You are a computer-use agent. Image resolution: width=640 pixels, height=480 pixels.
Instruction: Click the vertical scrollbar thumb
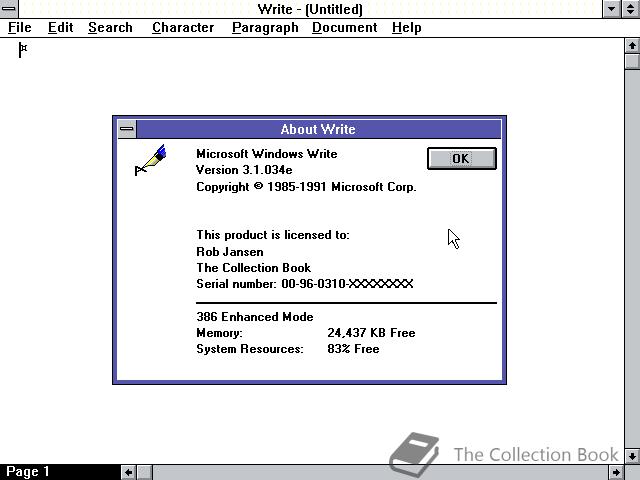point(632,61)
